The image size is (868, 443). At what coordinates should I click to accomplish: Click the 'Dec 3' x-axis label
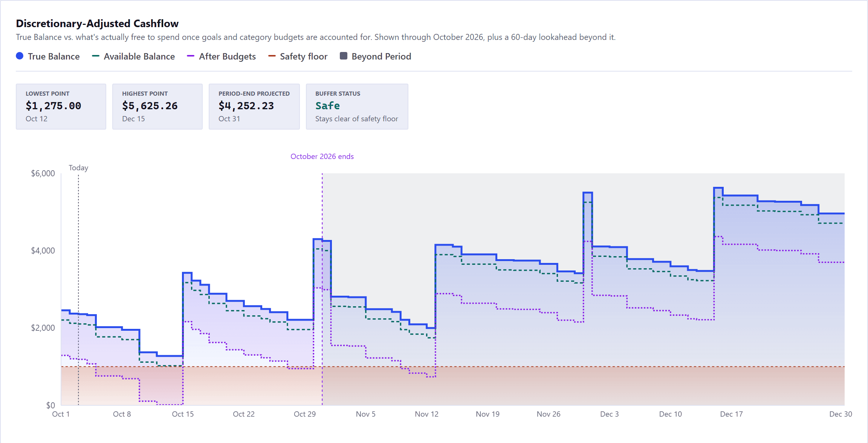(610, 414)
